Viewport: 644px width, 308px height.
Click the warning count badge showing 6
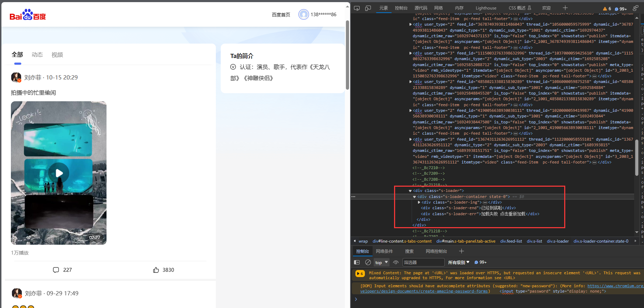click(x=607, y=9)
